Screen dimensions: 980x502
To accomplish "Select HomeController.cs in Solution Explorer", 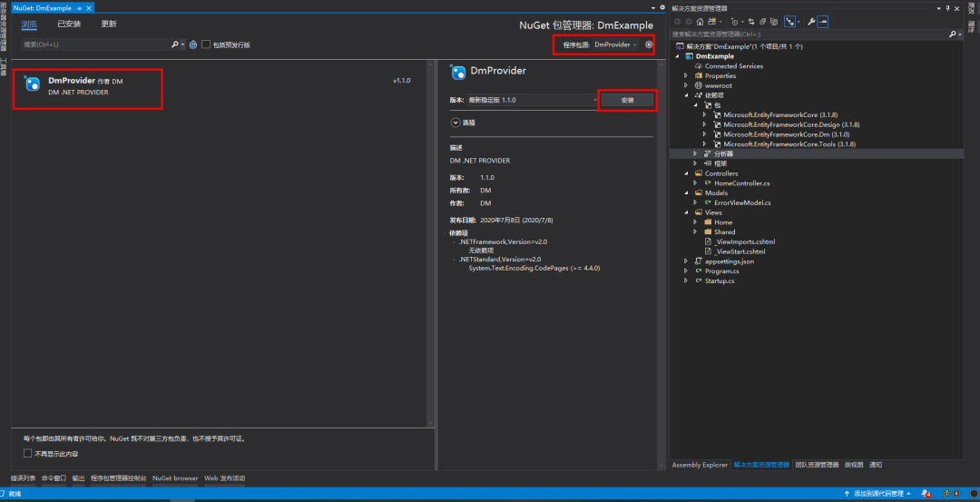I will click(x=742, y=183).
